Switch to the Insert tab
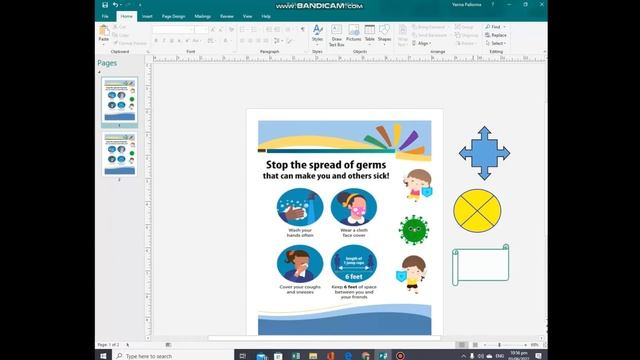Screen dimensions: 640x360 pyautogui.click(x=147, y=16)
